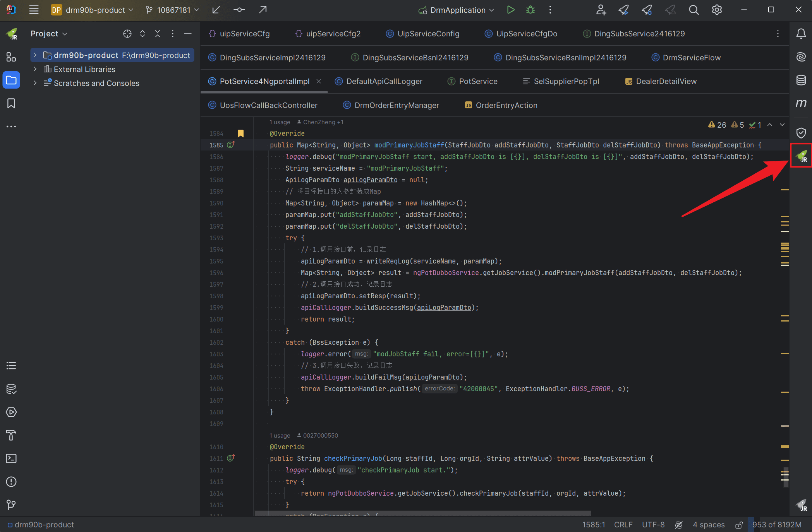812x532 pixels.
Task: Click the memory indicator 953 of 8192M
Action: click(x=776, y=525)
